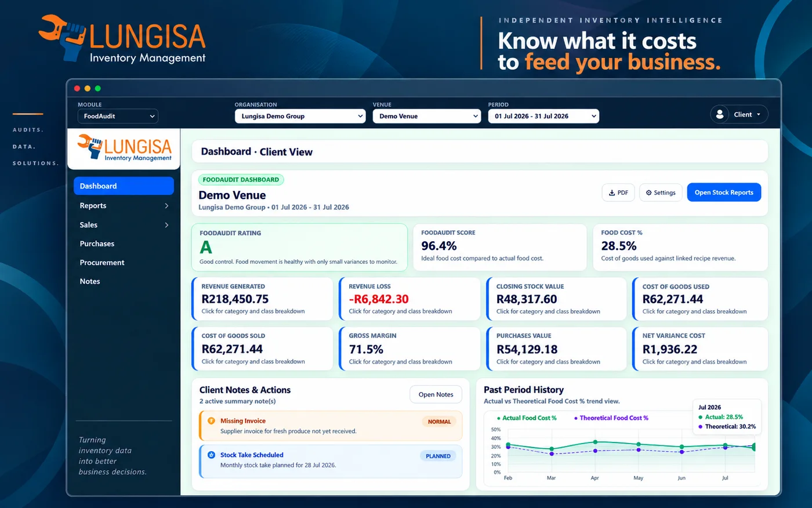Viewport: 812px width, 508px height.
Task: Click the FOODAUDIT DASHBOARD tag
Action: tap(241, 180)
